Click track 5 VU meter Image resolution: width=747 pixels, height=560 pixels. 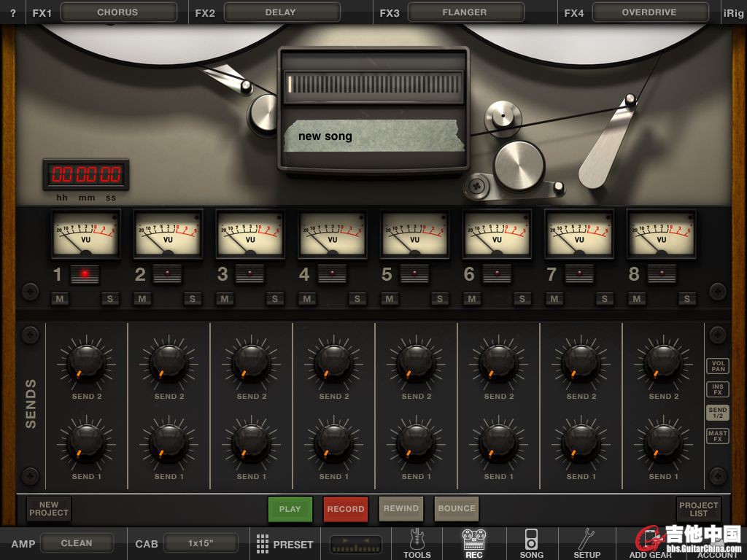pos(415,234)
